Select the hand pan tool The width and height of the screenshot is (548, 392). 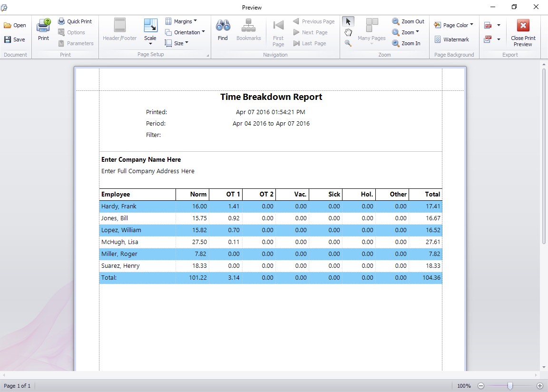348,32
